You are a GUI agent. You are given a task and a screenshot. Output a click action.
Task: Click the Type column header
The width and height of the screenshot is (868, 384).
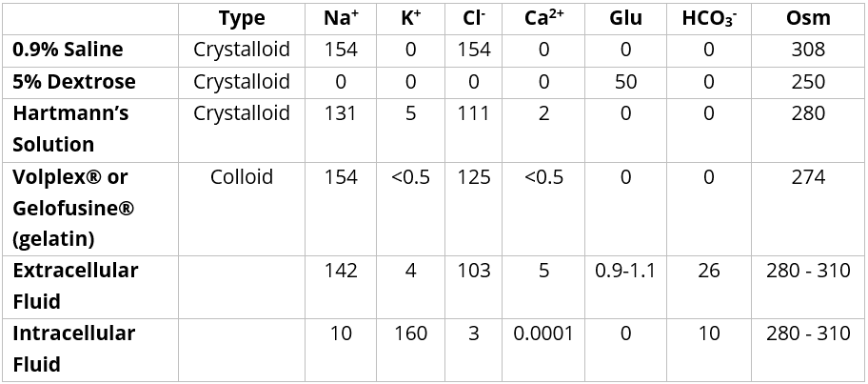coord(241,18)
